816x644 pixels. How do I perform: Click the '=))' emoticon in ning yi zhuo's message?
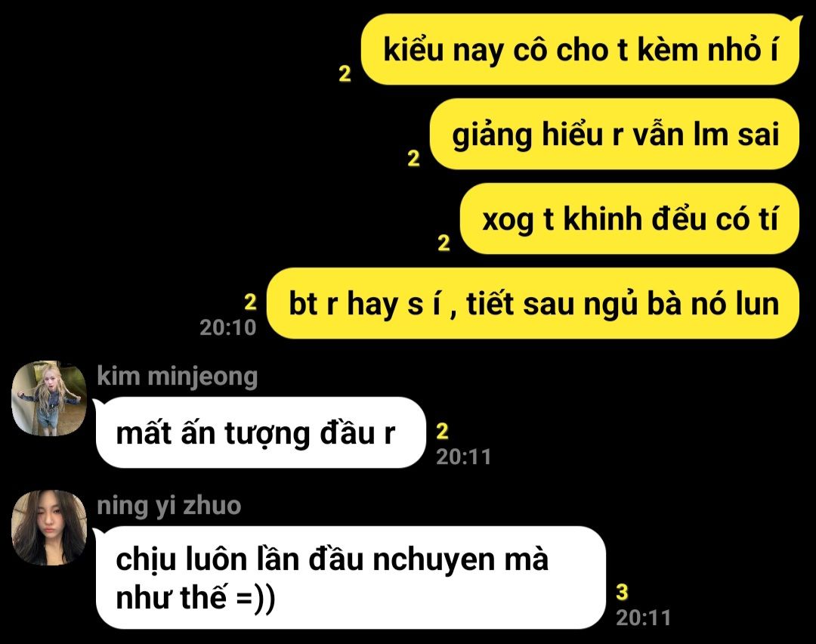255,598
